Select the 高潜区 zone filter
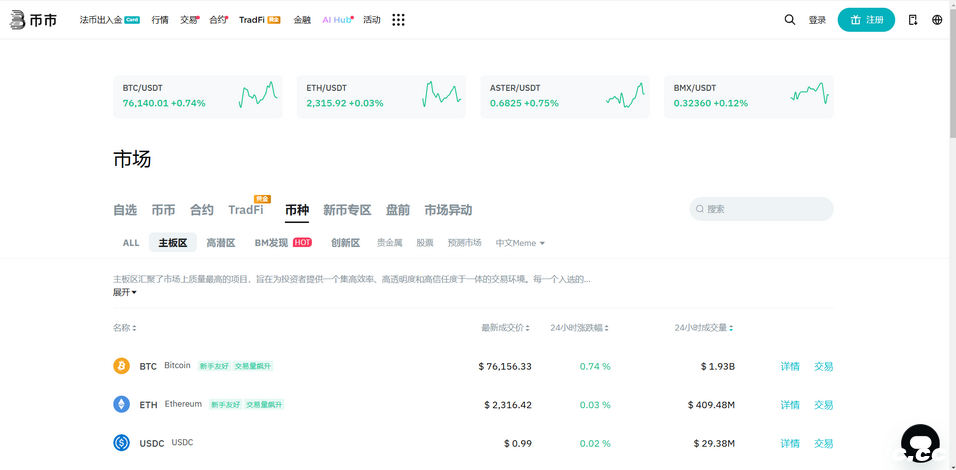This screenshot has height=470, width=956. (x=221, y=243)
